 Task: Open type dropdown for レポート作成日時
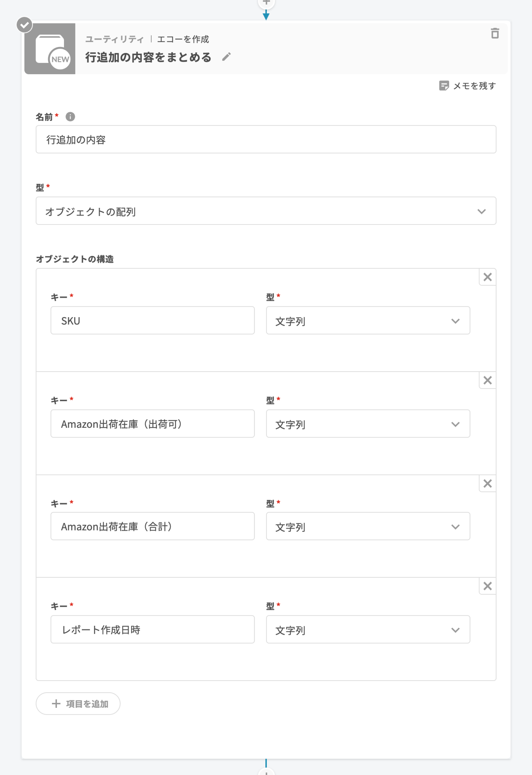pyautogui.click(x=368, y=629)
